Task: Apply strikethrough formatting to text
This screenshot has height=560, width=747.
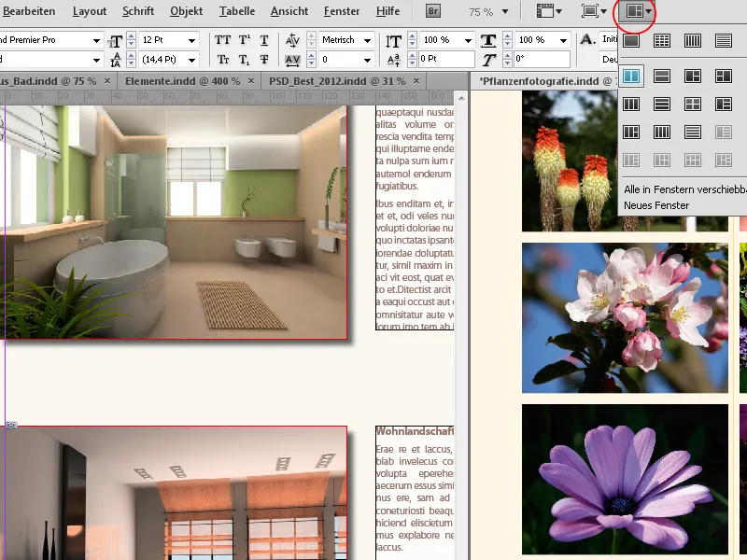Action: tap(262, 58)
